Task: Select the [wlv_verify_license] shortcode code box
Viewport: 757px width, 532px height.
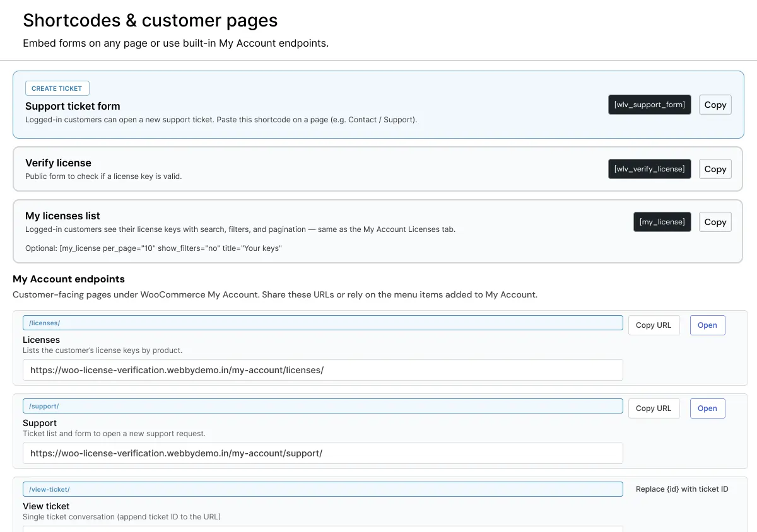Action: (649, 169)
